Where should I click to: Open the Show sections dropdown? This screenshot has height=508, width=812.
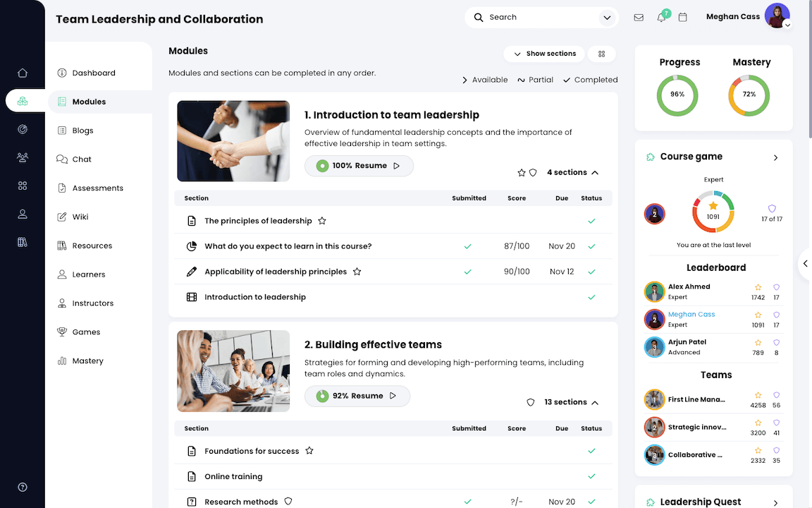point(544,54)
